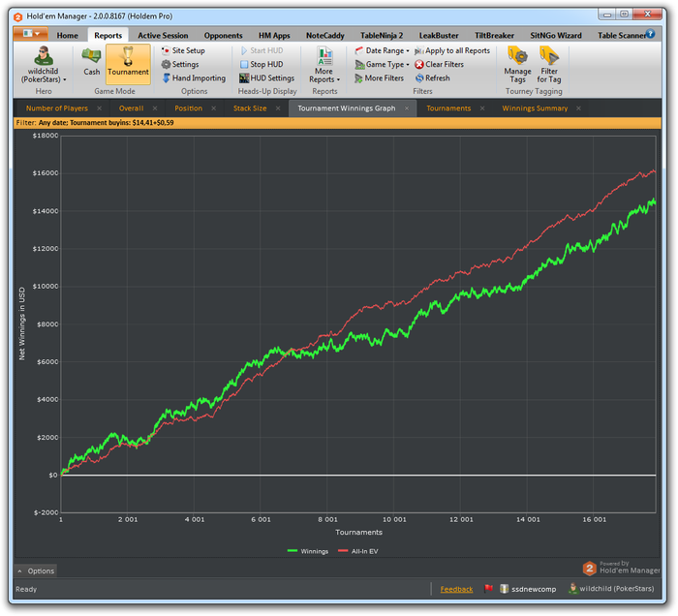Open the application menu orange button
The width and height of the screenshot is (678, 616).
(30, 34)
